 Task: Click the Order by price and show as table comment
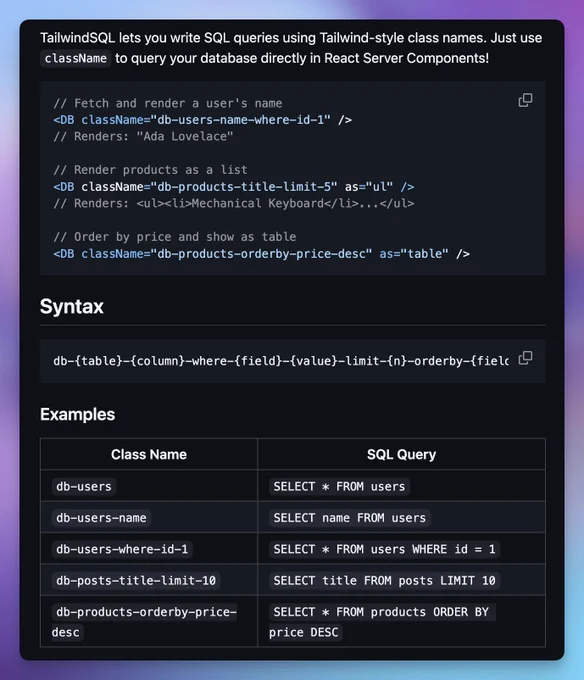click(175, 237)
